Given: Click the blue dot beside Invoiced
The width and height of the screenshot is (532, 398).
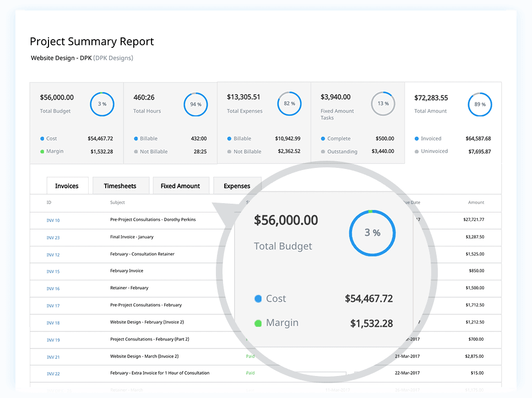Looking at the screenshot, I should pyautogui.click(x=417, y=139).
